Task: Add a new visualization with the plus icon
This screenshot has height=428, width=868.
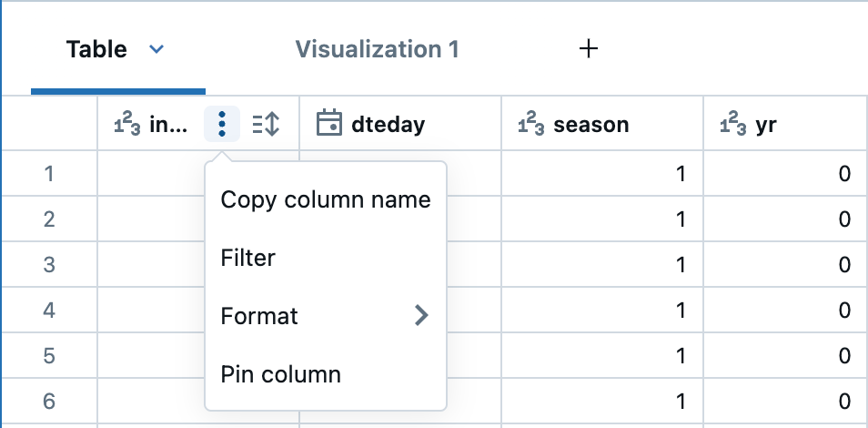Action: (589, 49)
